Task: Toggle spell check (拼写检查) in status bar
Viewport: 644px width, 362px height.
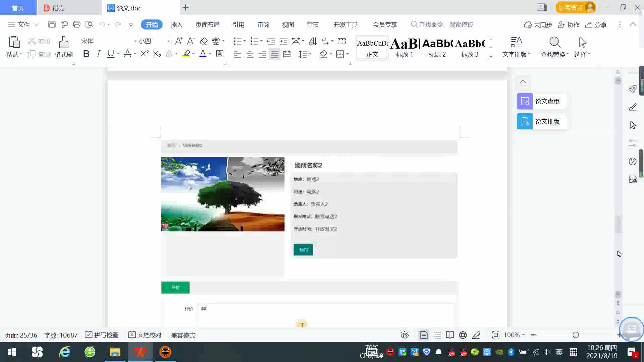Action: (x=102, y=335)
